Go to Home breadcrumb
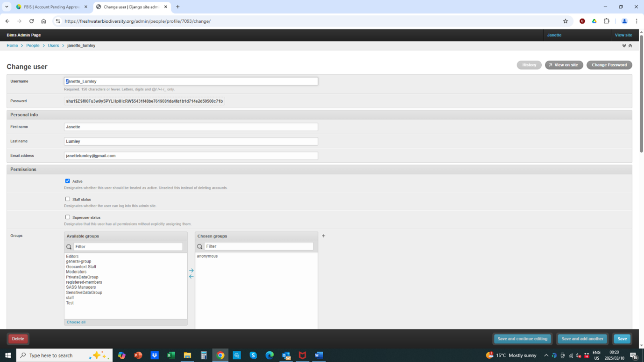The width and height of the screenshot is (644, 362). coord(12,46)
